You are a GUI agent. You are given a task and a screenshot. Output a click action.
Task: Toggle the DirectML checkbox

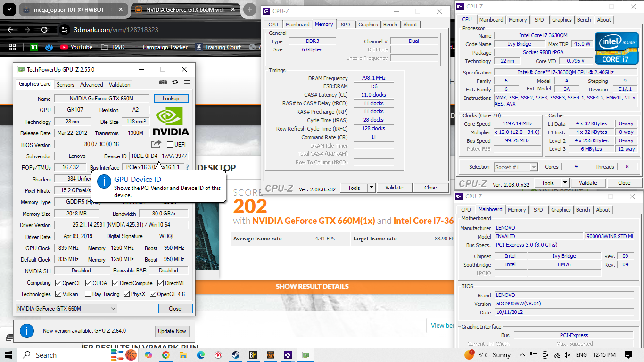(x=161, y=283)
